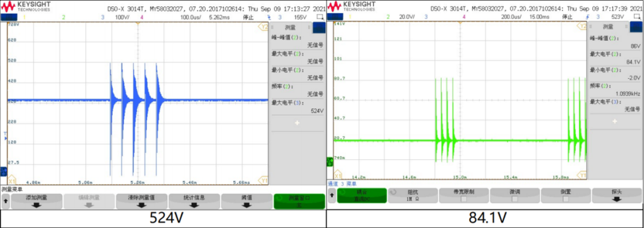The image size is (644, 228).
Task: Click 停止 run status in right scope
Action: pos(567,17)
